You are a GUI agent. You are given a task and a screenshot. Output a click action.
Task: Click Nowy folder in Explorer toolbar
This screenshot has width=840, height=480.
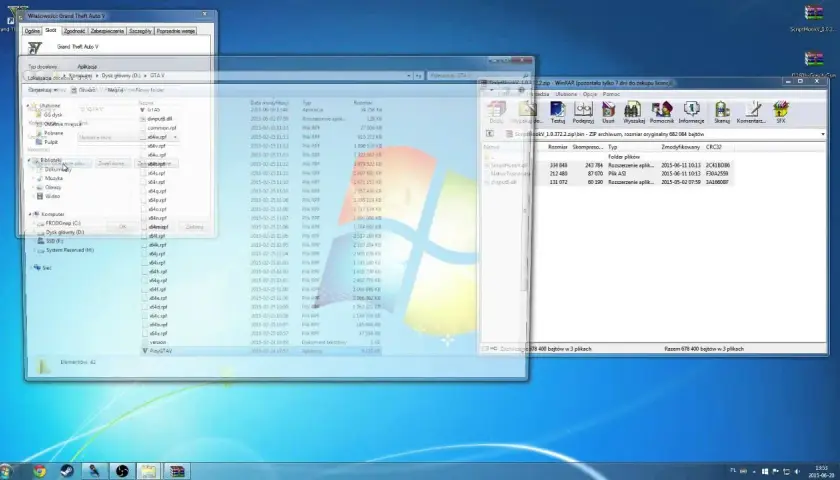[150, 90]
